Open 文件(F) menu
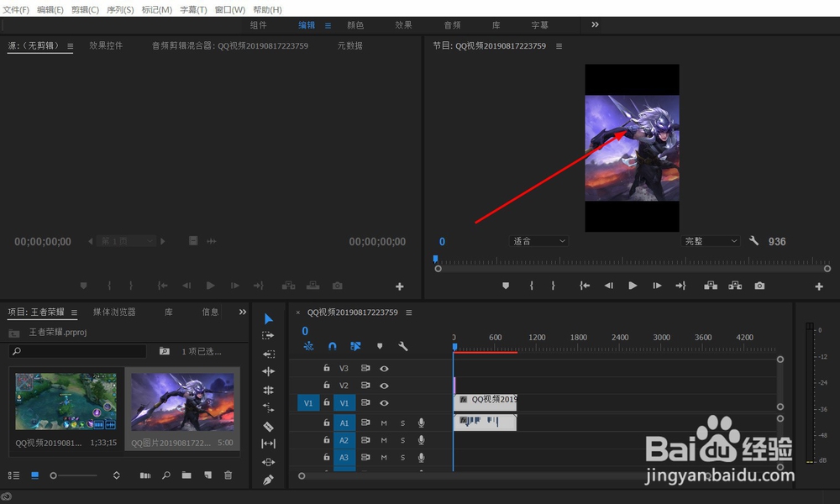 (x=16, y=9)
